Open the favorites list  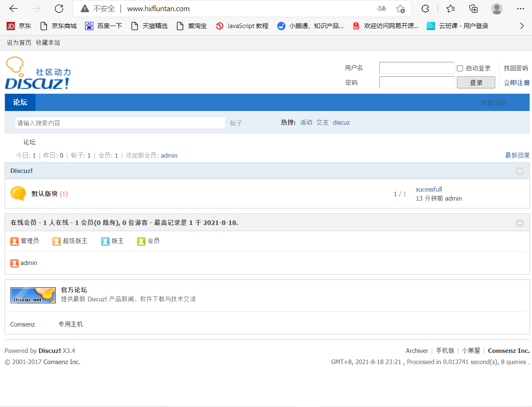(451, 9)
